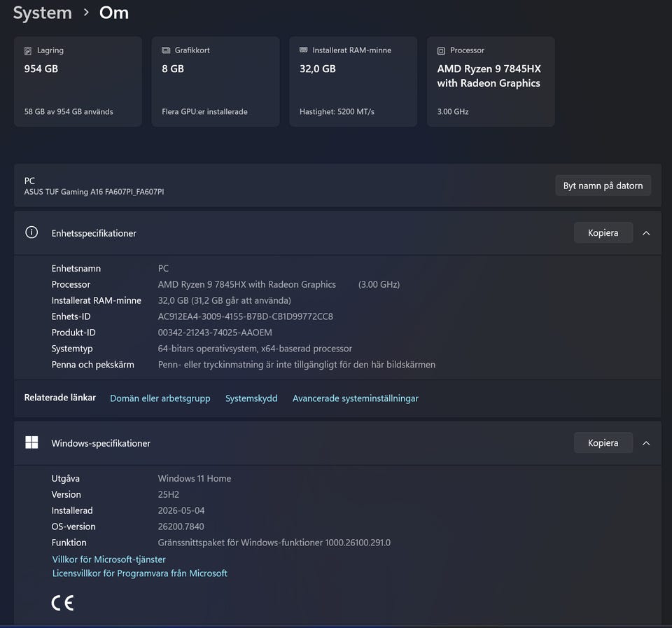Select OS-version value 26200.7840
672x628 pixels.
click(x=181, y=526)
